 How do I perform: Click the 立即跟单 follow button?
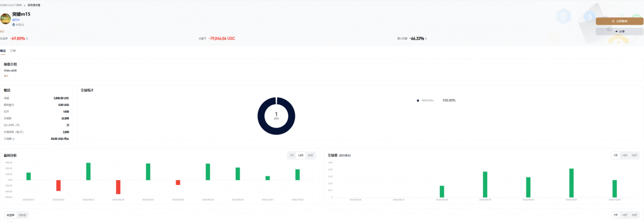click(x=619, y=21)
